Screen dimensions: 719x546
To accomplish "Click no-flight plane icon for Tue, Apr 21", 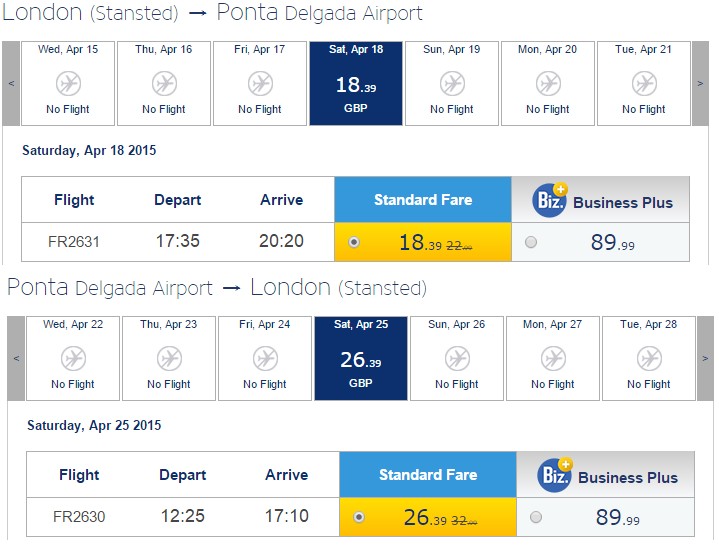I will pos(644,83).
